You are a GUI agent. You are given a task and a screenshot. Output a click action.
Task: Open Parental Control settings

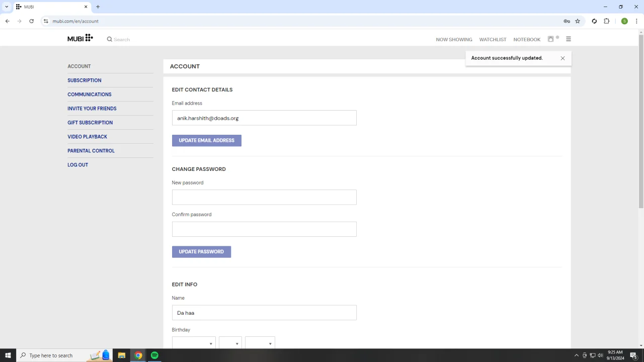(x=91, y=151)
